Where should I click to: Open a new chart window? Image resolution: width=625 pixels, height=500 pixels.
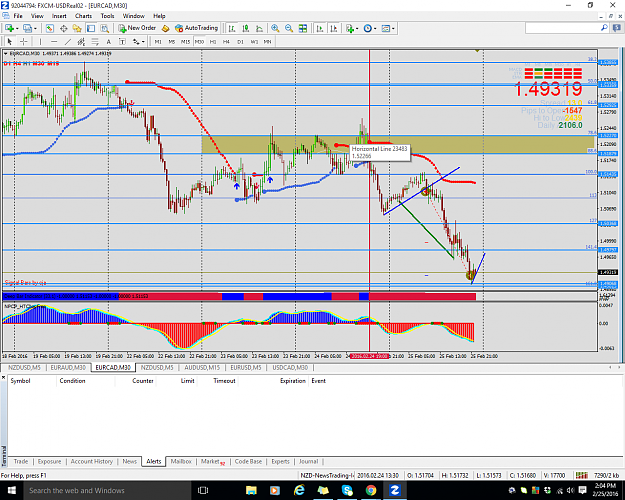click(9, 28)
